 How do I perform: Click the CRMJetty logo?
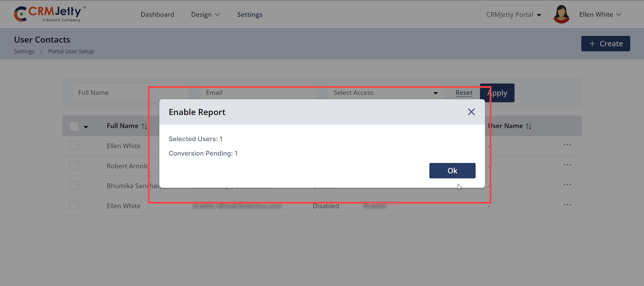(x=49, y=14)
